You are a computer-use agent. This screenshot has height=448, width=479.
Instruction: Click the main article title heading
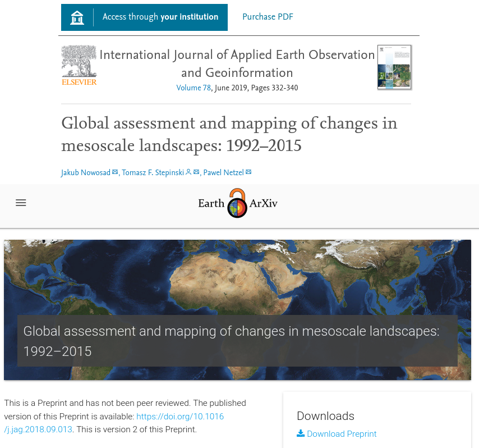point(229,134)
